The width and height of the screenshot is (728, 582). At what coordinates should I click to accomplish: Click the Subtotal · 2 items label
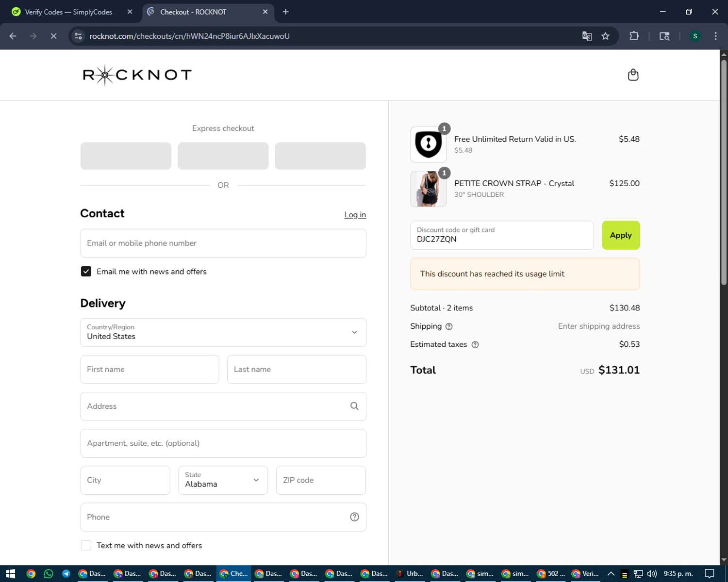[x=441, y=308]
